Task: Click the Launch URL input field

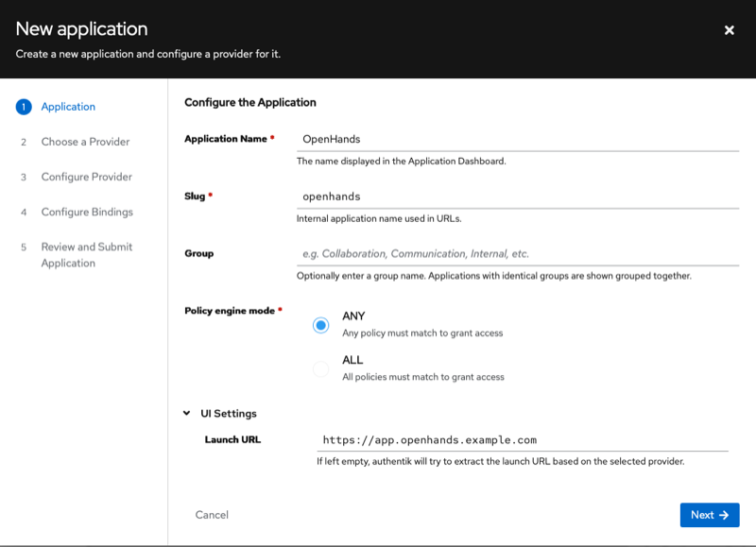Action: pyautogui.click(x=523, y=440)
